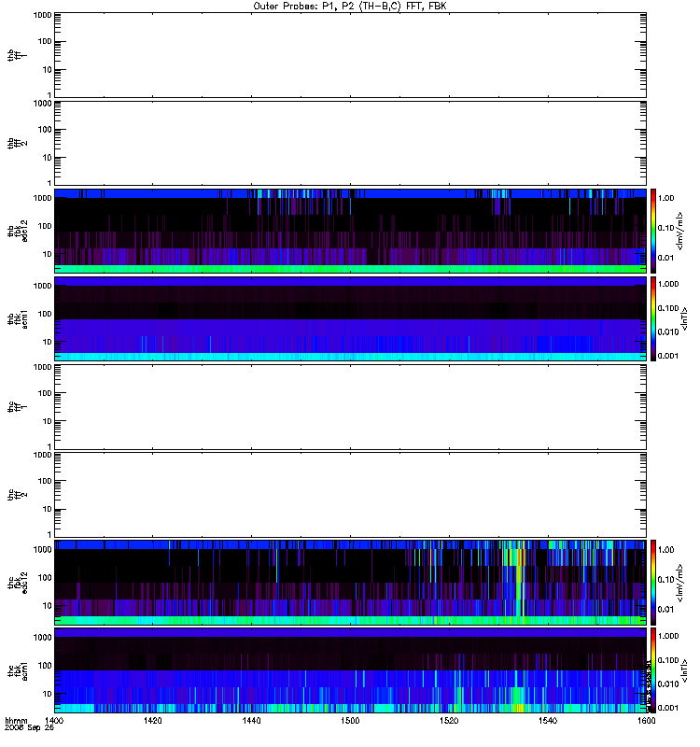Click the empty thb fff 2 plot panel
Screen dimensions: 700x747
pos(350,143)
